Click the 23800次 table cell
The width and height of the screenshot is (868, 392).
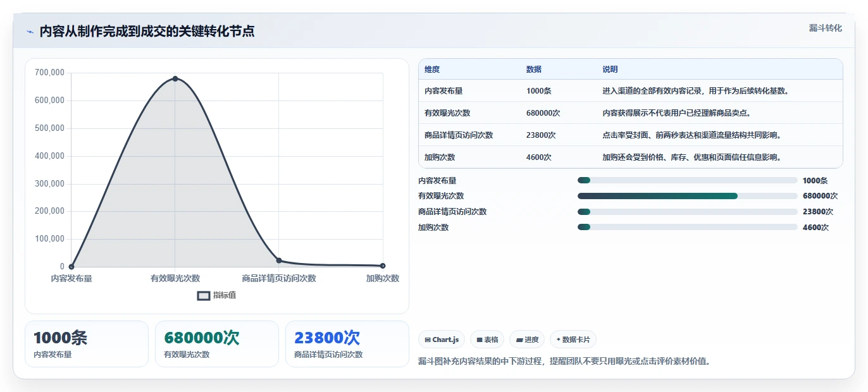[541, 135]
